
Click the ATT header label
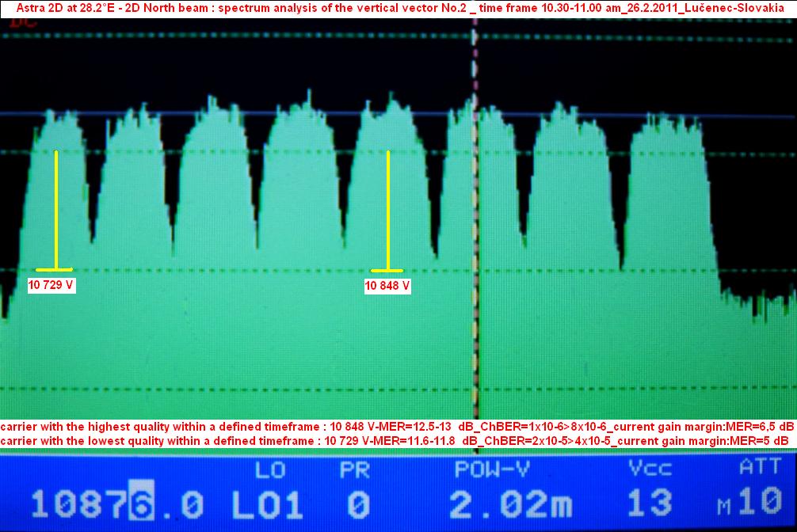pos(759,468)
